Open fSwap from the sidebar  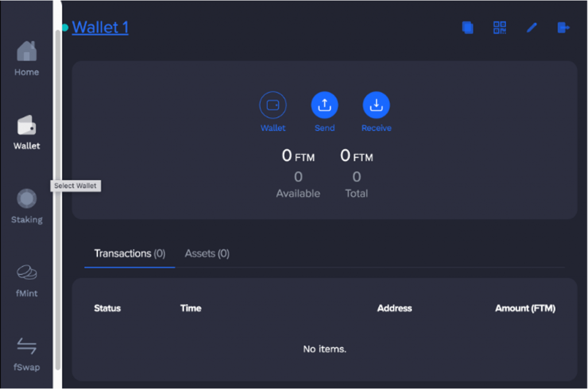point(26,353)
